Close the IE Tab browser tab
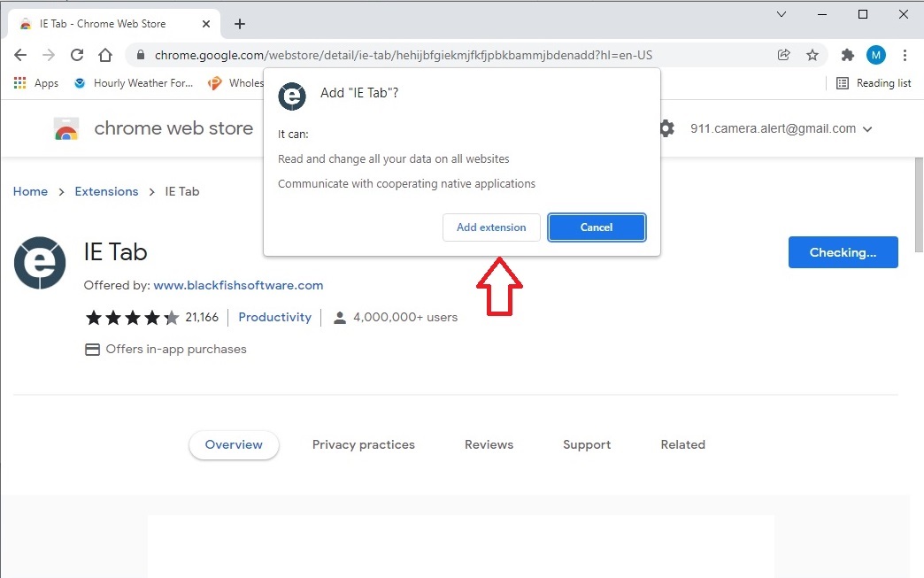The image size is (924, 578). (x=205, y=24)
